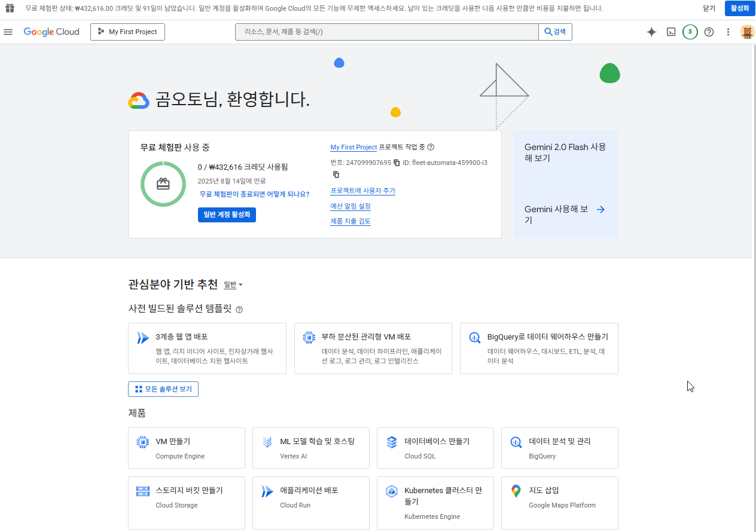756x532 pixels.
Task: Select the BigQuery data warehouse template
Action: click(539, 348)
